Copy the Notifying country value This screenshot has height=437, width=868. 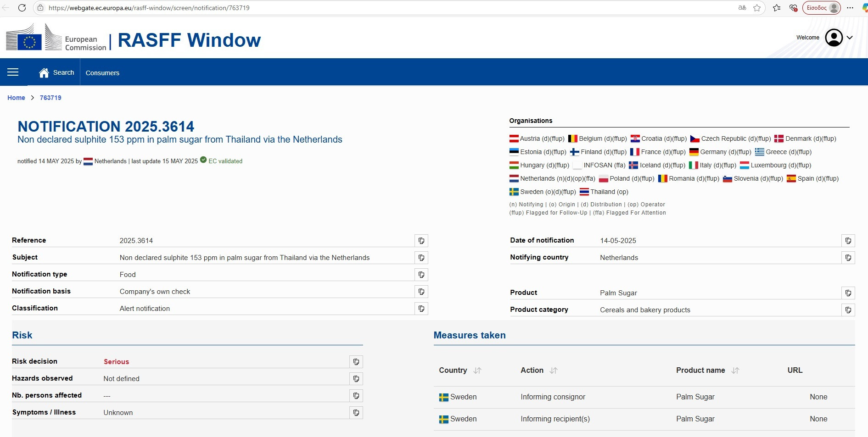click(848, 258)
